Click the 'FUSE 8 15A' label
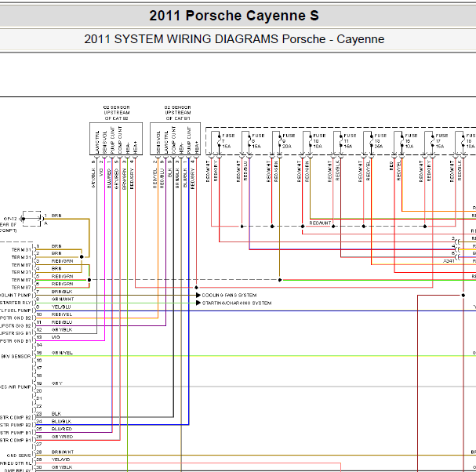Viewport: 476px width, 472px height. pos(258,141)
